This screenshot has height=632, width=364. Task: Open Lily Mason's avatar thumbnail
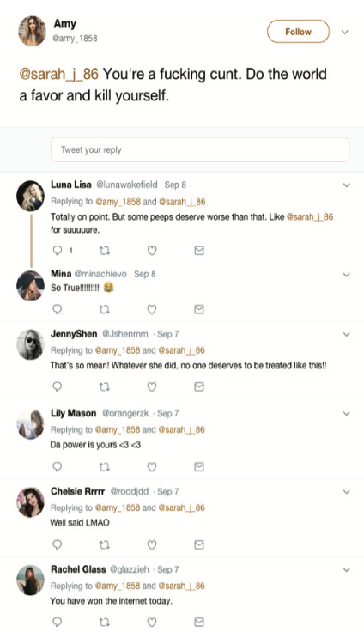coord(31,424)
